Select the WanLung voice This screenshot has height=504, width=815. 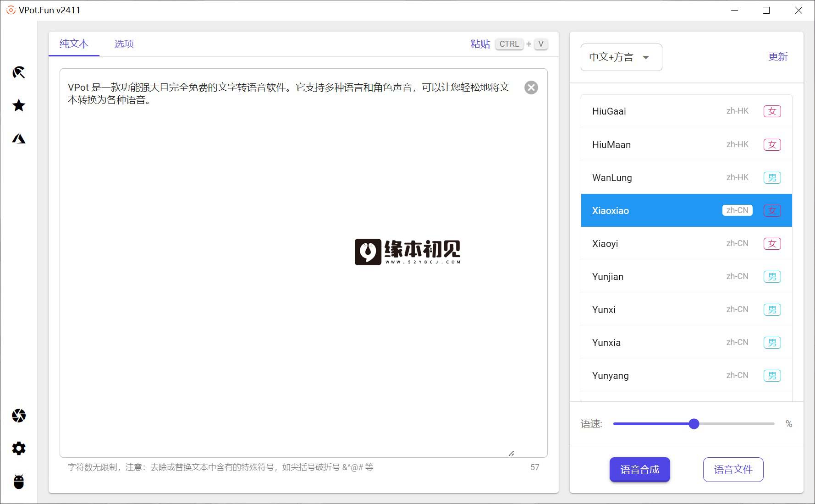click(x=687, y=178)
